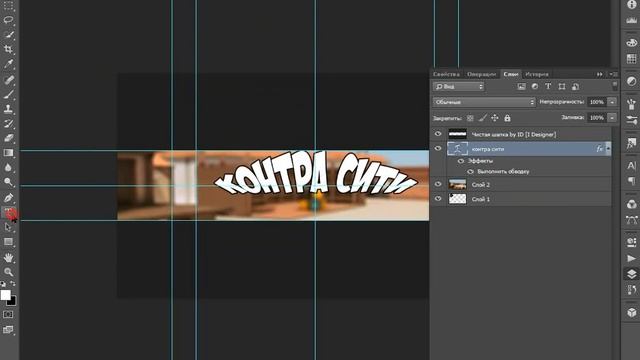The width and height of the screenshot is (640, 360).
Task: Lock image pixels with brush icon
Action: point(482,118)
